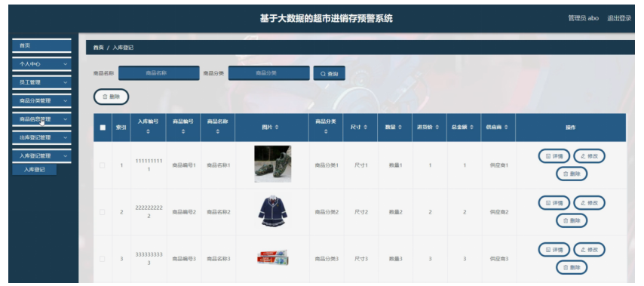
Task: Click the batch 删除 button above table
Action: click(x=112, y=97)
